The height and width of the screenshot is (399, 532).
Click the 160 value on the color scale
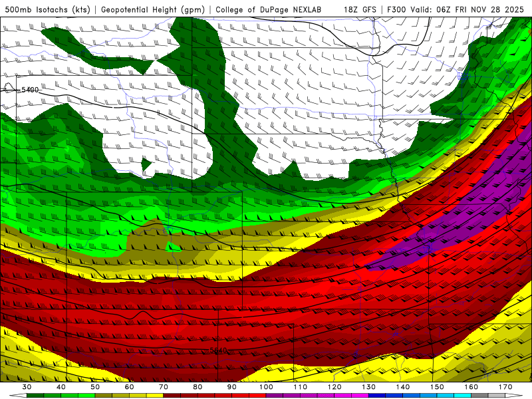point(471,387)
